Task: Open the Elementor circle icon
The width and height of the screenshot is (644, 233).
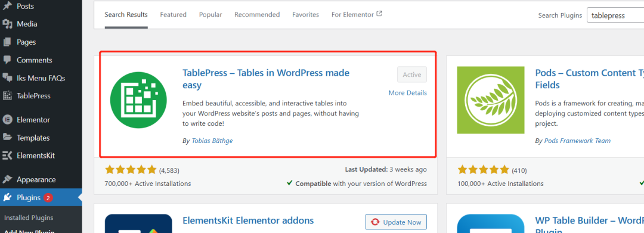Action: 7,120
